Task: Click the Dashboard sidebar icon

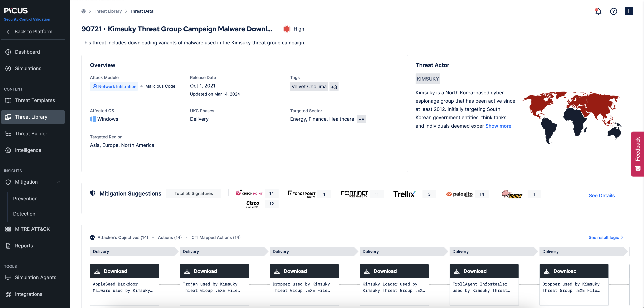Action: click(x=8, y=52)
